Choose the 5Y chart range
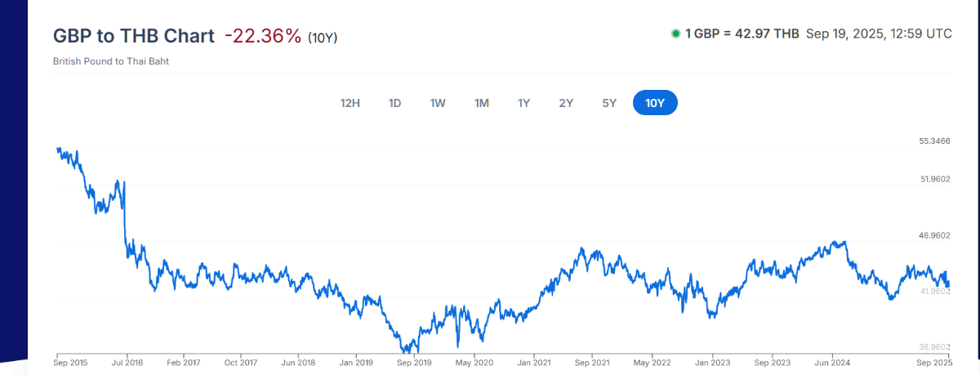Screen dimensions: 980x375 click(609, 103)
